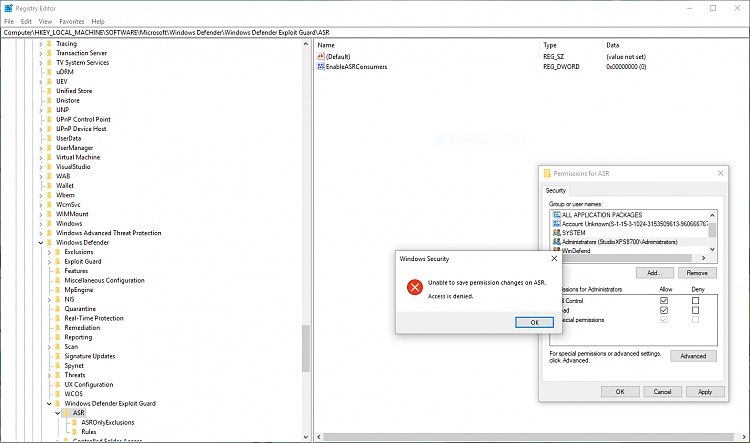The height and width of the screenshot is (443, 750).
Task: Click the Administrators user group icon
Action: [x=556, y=242]
